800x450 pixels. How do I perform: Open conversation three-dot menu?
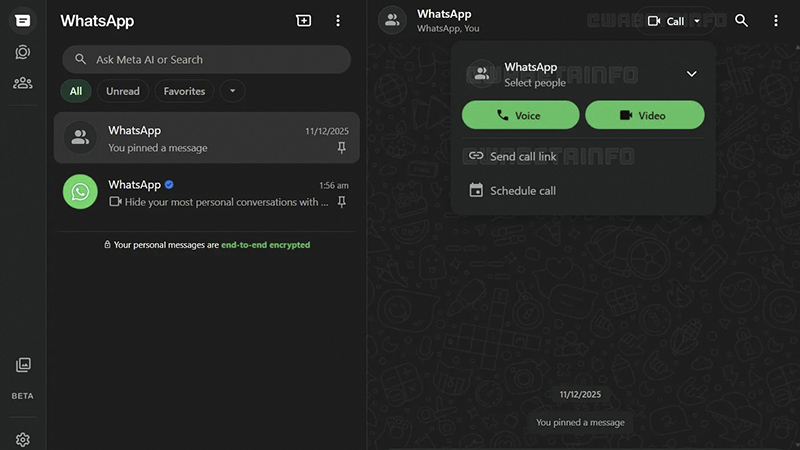point(776,20)
